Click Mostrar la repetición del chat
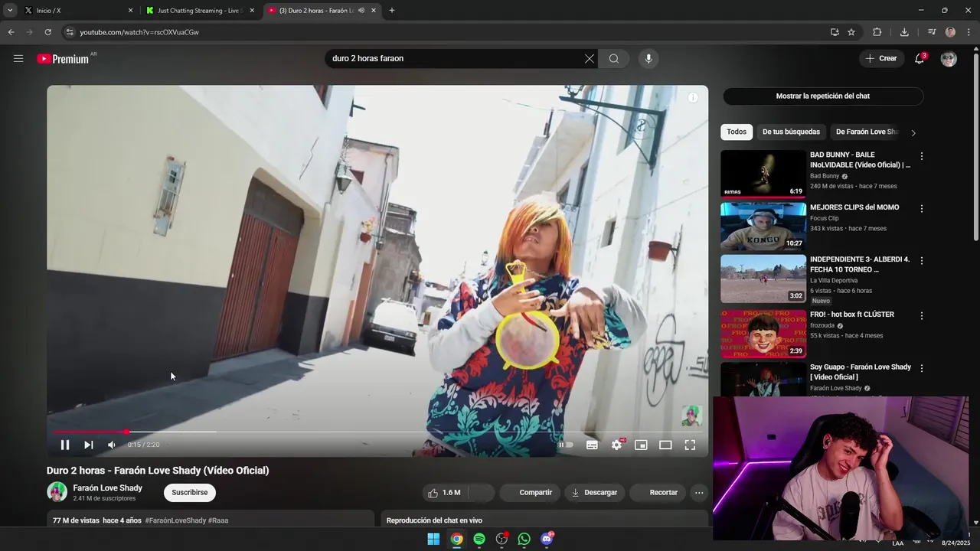Screen dimensions: 980x551 point(823,96)
